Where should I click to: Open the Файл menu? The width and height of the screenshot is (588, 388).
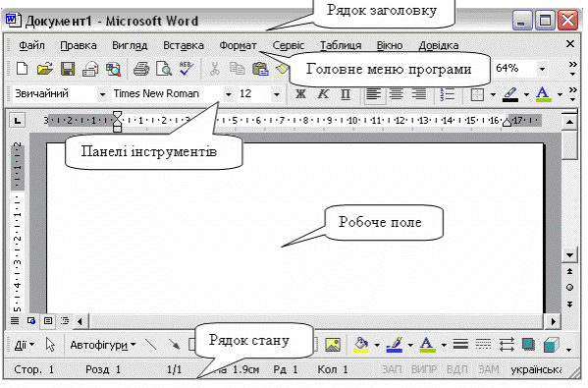31,45
